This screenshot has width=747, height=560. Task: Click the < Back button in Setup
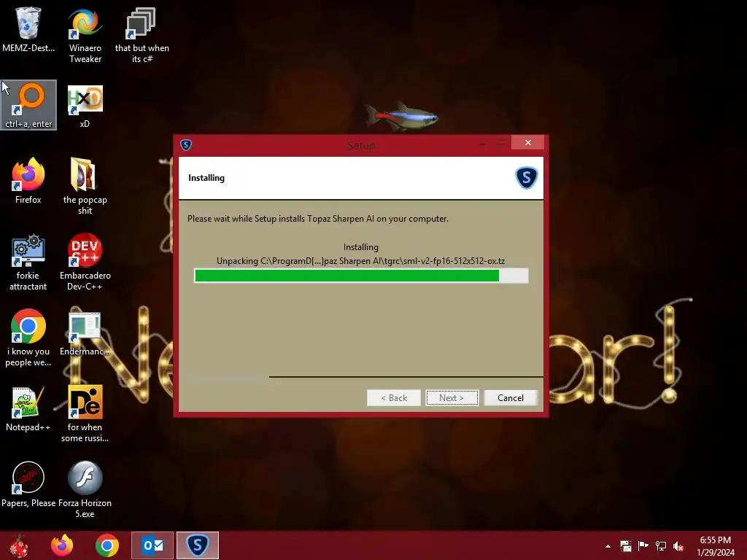pyautogui.click(x=393, y=398)
